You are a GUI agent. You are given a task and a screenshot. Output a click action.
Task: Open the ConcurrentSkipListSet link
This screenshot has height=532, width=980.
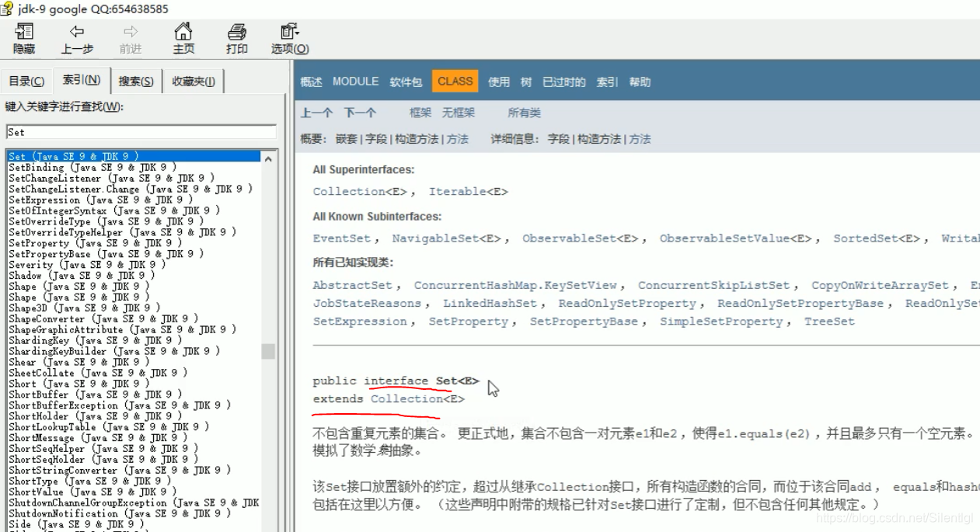click(713, 285)
